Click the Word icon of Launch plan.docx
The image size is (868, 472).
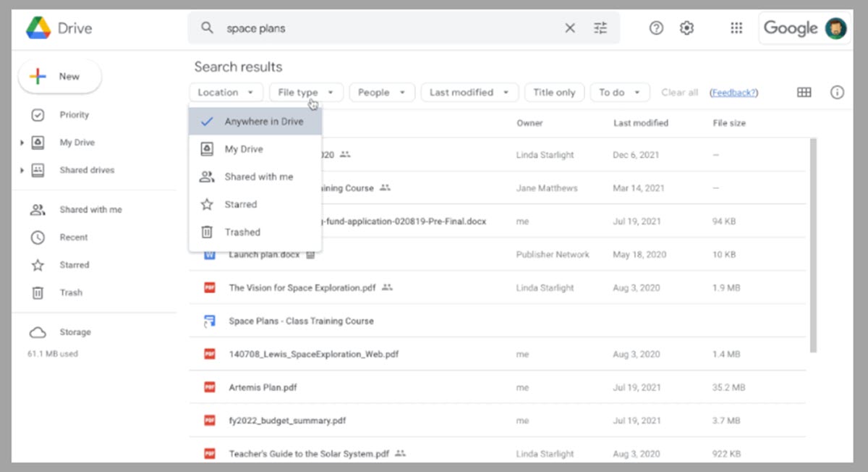(x=210, y=255)
